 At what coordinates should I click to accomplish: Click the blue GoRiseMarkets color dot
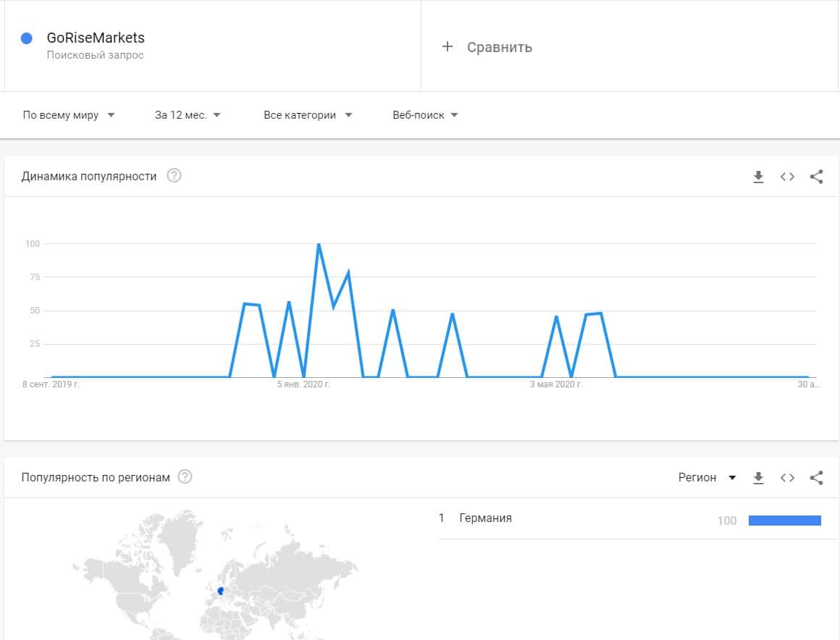coord(27,38)
